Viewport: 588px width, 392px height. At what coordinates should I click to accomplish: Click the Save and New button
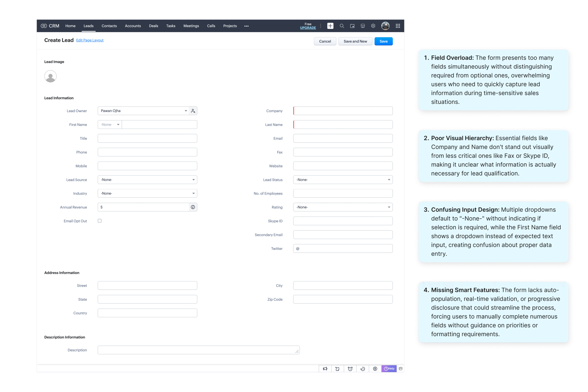pos(355,41)
